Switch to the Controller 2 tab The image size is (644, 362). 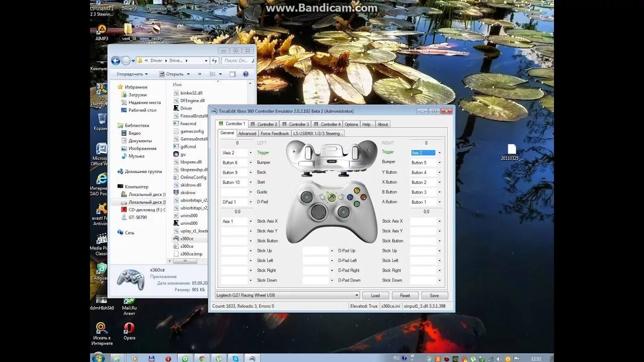click(x=264, y=124)
